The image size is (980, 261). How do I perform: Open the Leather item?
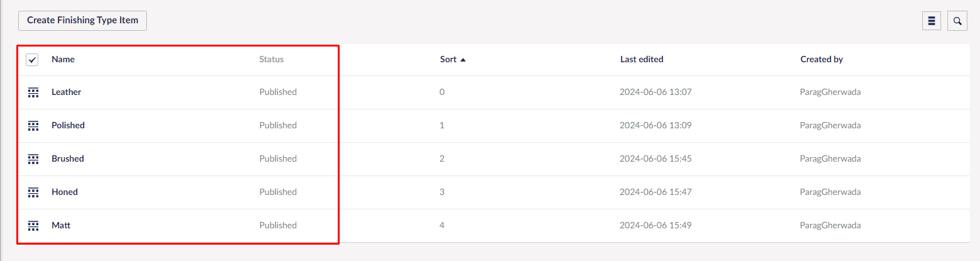(x=66, y=92)
